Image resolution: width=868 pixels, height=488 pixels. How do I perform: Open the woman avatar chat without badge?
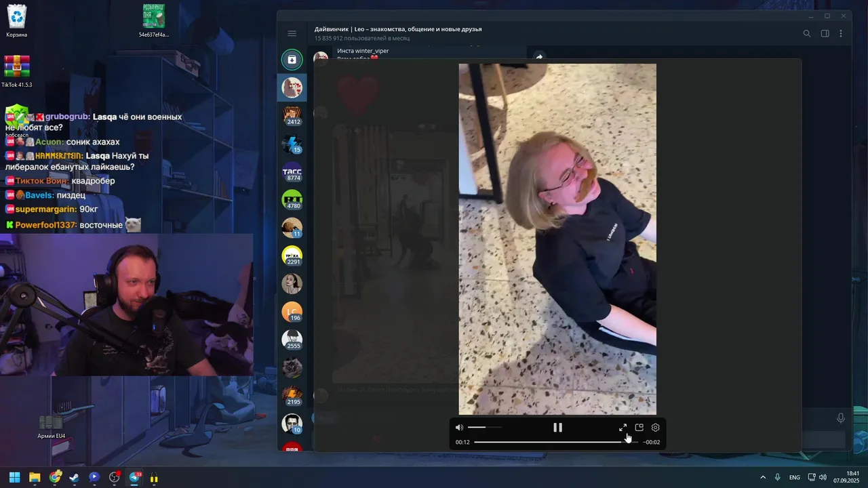[292, 284]
